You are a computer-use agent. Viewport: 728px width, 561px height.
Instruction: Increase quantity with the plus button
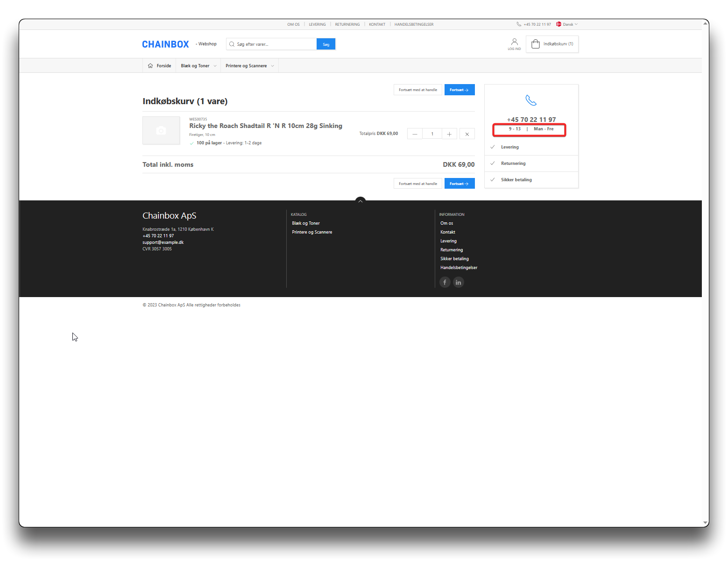(x=449, y=134)
